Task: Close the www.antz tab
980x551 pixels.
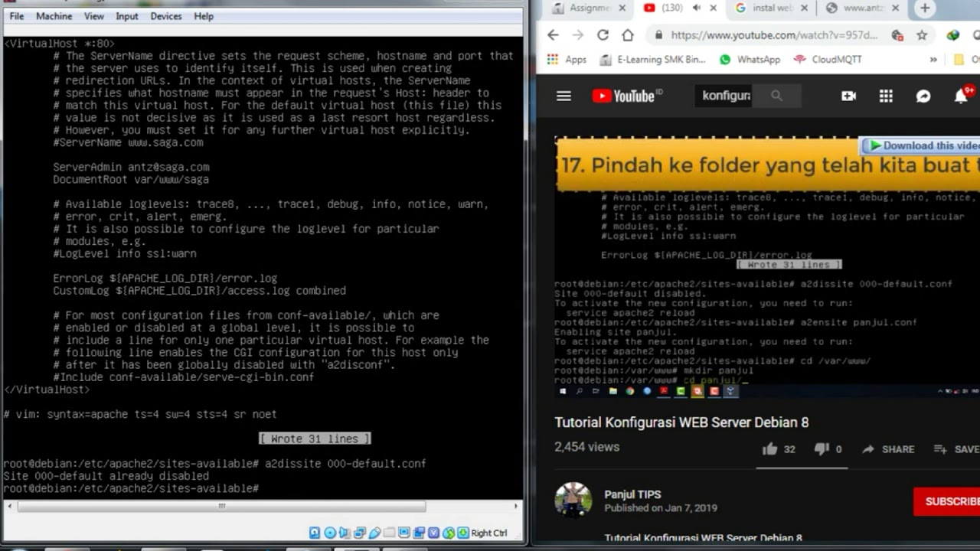Action: click(x=897, y=8)
